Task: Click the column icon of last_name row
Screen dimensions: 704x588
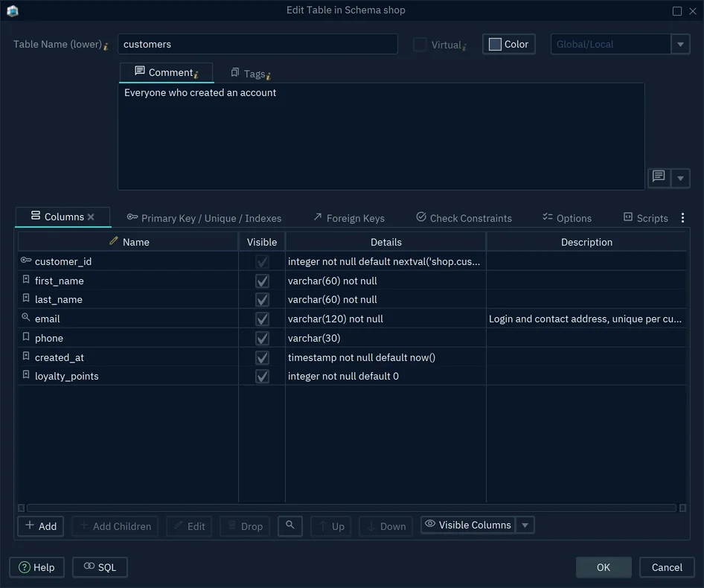Action: 26,298
